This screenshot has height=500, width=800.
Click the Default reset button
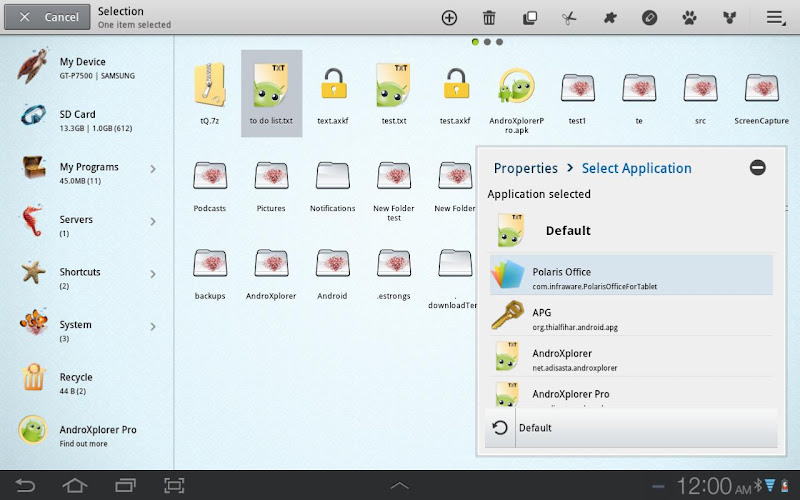click(x=631, y=428)
